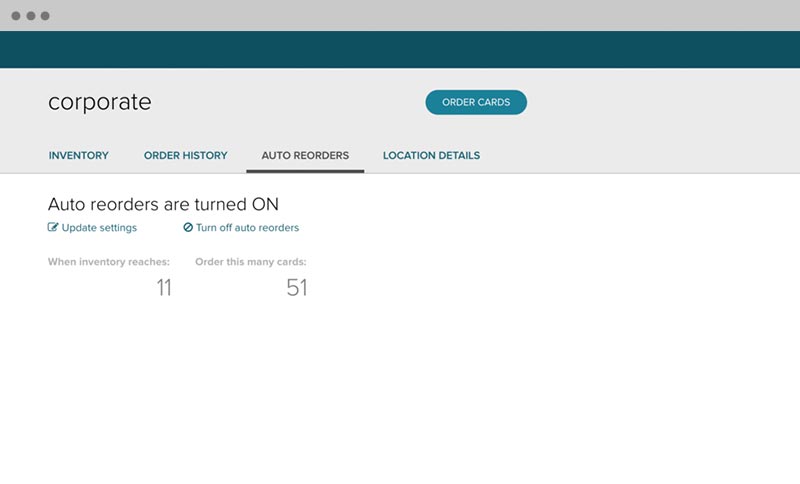Select the order quantity value 51

click(296, 288)
